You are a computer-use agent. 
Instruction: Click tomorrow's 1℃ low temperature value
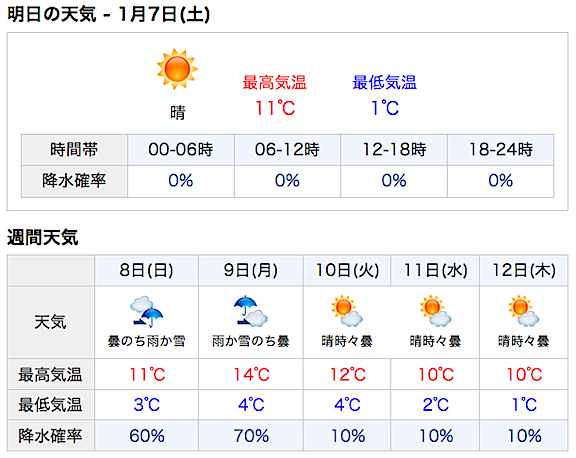point(385,108)
